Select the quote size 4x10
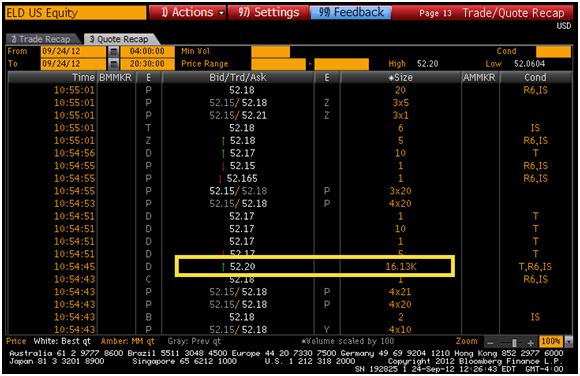This screenshot has width=580, height=376. click(x=400, y=329)
